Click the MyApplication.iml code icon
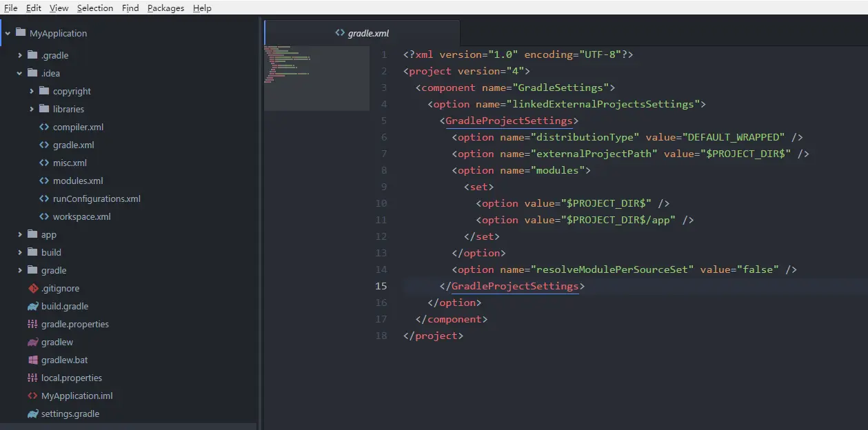The width and height of the screenshot is (868, 430). pos(32,396)
